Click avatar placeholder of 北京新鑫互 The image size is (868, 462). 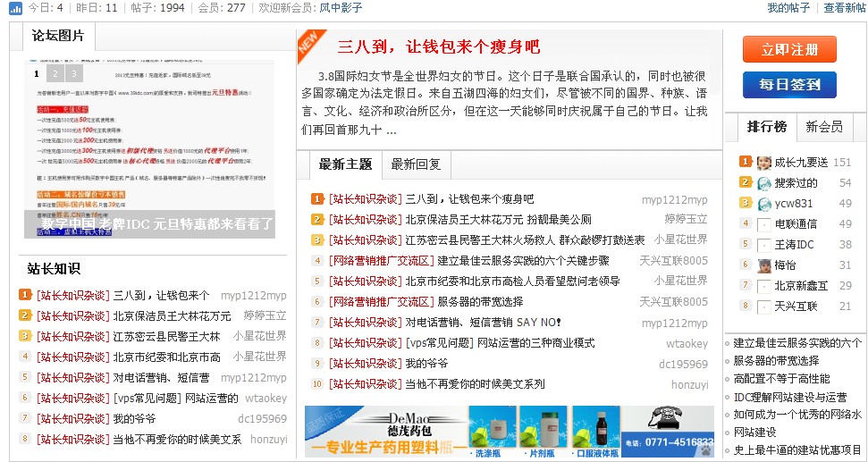pyautogui.click(x=764, y=285)
